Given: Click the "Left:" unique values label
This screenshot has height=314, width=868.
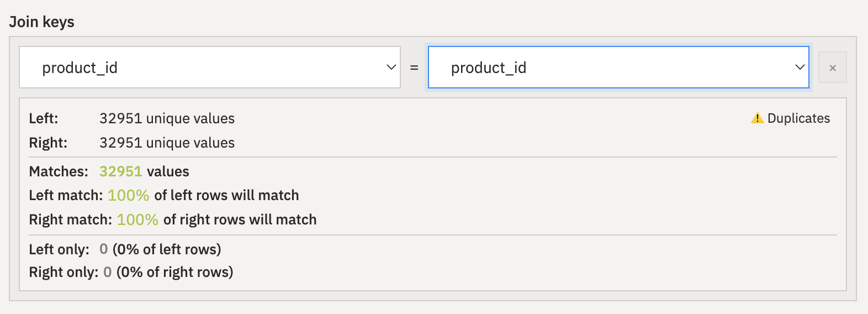Looking at the screenshot, I should click(x=44, y=118).
